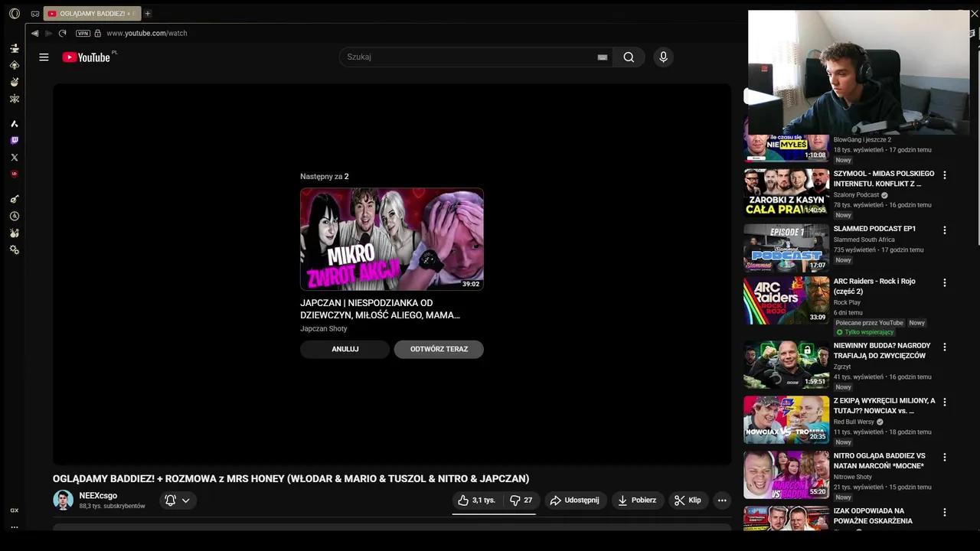The width and height of the screenshot is (980, 551).
Task: Go back with the browser back arrow
Action: click(34, 33)
